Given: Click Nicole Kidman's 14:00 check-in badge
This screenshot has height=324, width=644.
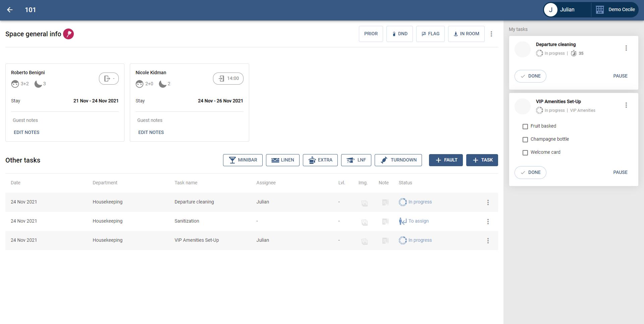Looking at the screenshot, I should click(228, 79).
